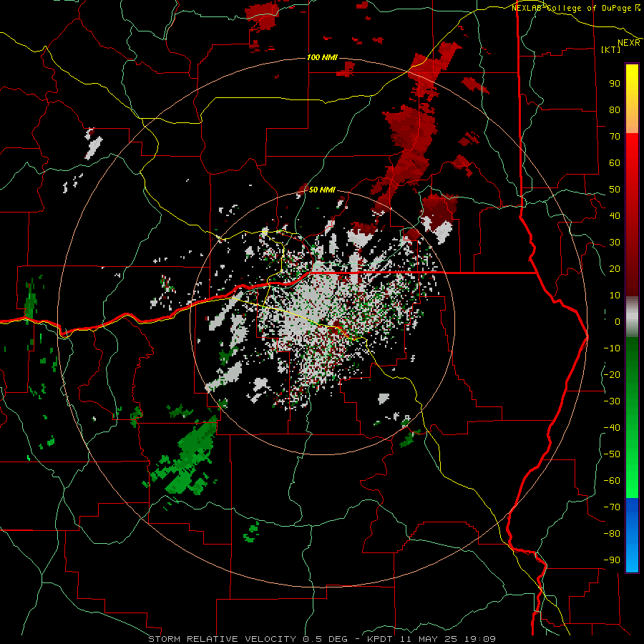Click the -30 knot scale label
644x644 pixels.
(612, 401)
